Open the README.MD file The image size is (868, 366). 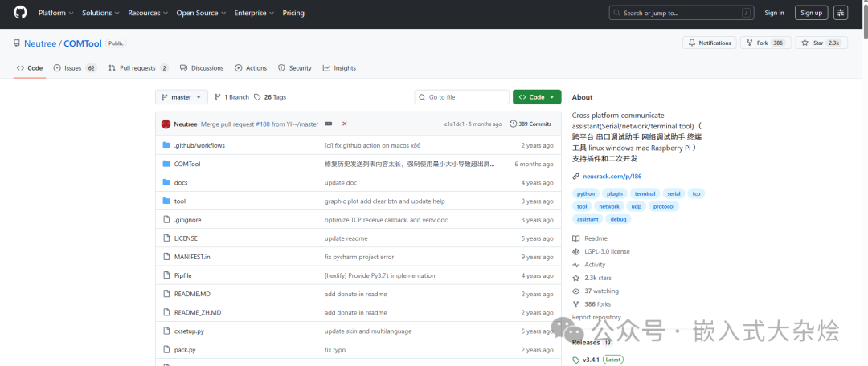click(192, 294)
